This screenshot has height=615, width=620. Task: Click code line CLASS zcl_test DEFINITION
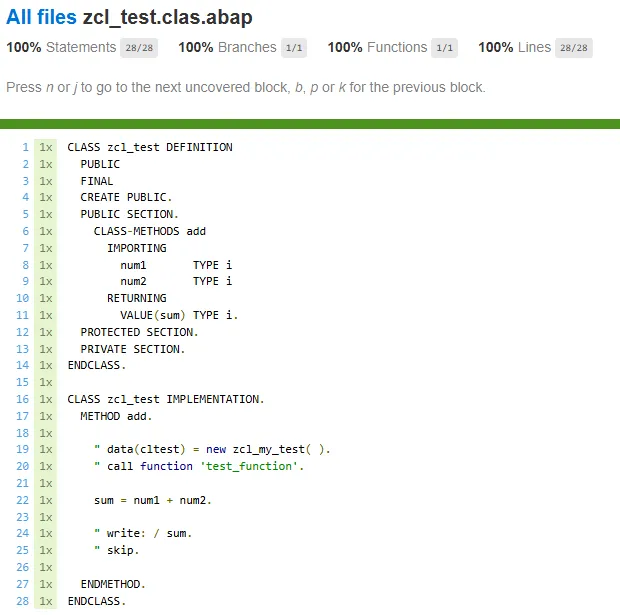[150, 147]
